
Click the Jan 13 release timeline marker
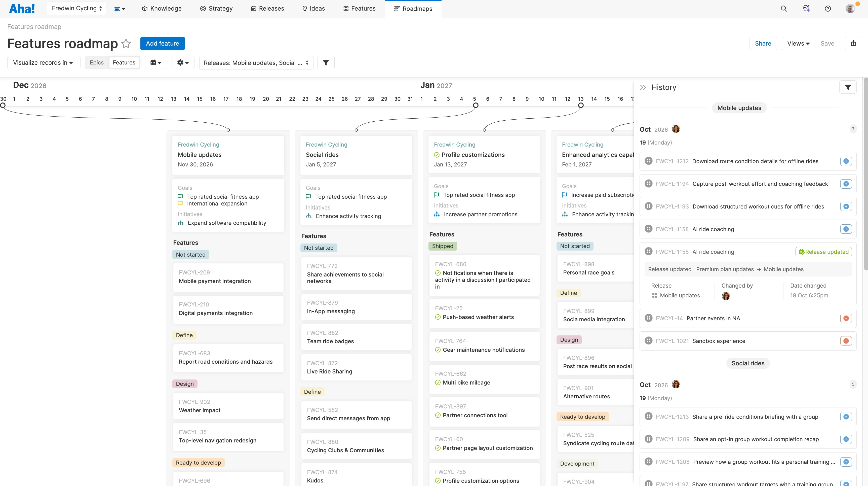(x=581, y=105)
